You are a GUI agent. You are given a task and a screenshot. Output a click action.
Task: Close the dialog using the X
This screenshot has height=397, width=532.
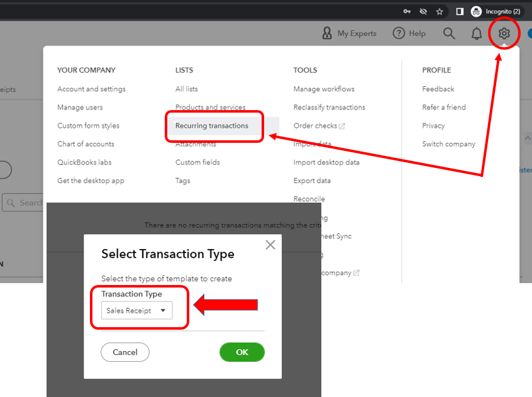(x=270, y=245)
